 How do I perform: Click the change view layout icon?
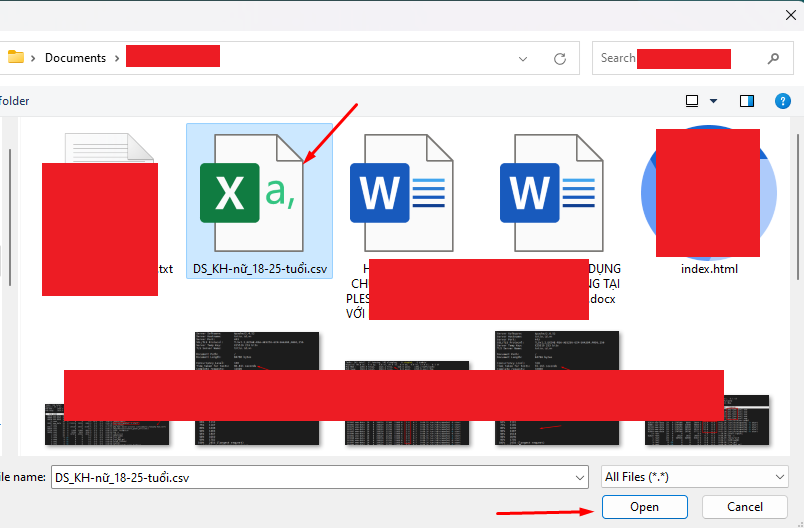click(692, 101)
